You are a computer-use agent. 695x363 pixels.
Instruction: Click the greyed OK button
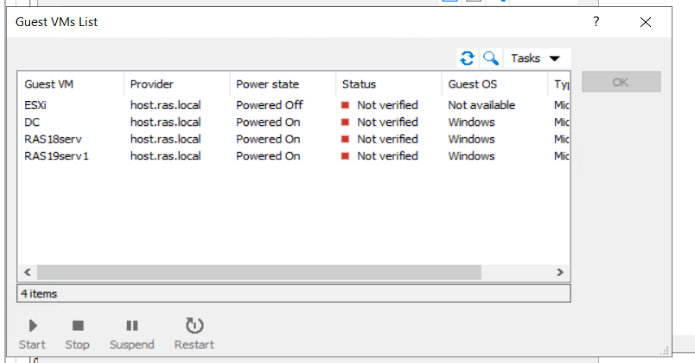coord(621,82)
